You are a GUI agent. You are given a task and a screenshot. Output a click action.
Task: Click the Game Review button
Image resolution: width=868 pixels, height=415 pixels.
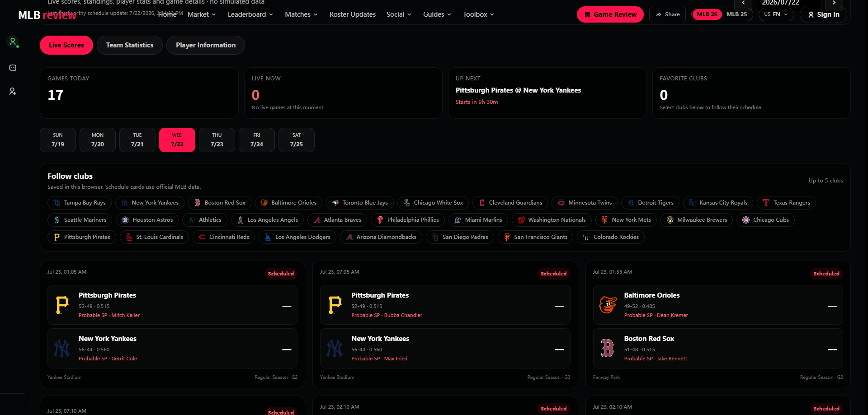pyautogui.click(x=610, y=14)
